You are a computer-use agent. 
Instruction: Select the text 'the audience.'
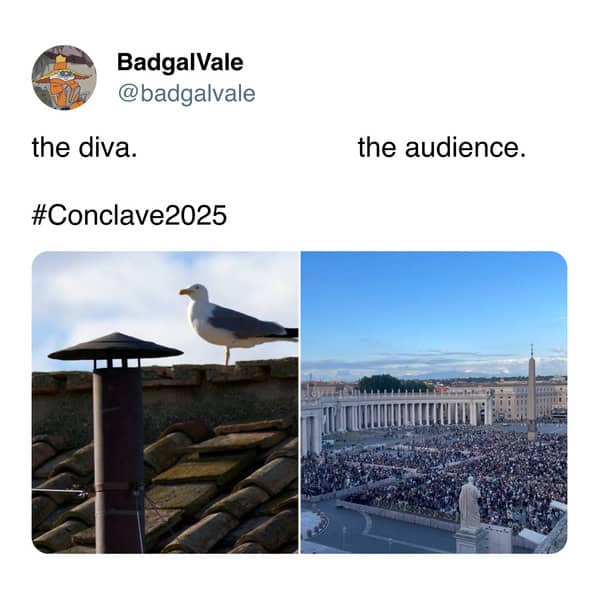click(442, 147)
